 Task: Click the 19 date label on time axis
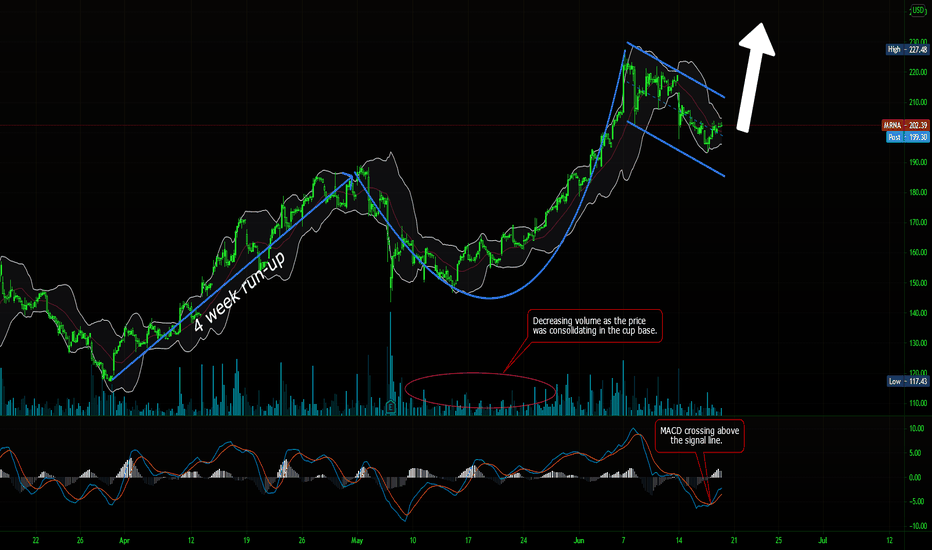click(246, 540)
